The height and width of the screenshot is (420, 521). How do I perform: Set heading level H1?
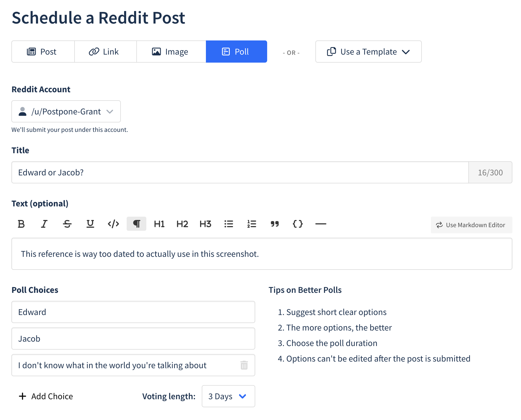[x=159, y=224]
